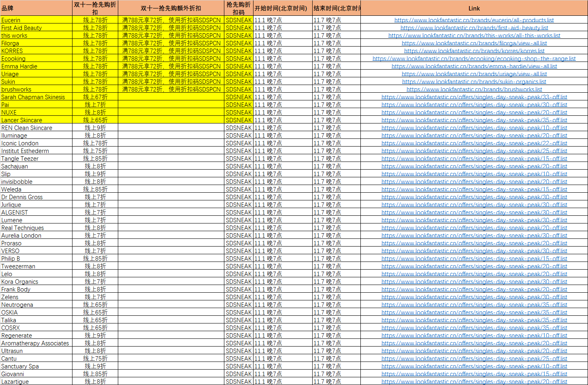
Task: Select the COSRX brand cell
Action: tap(36, 328)
